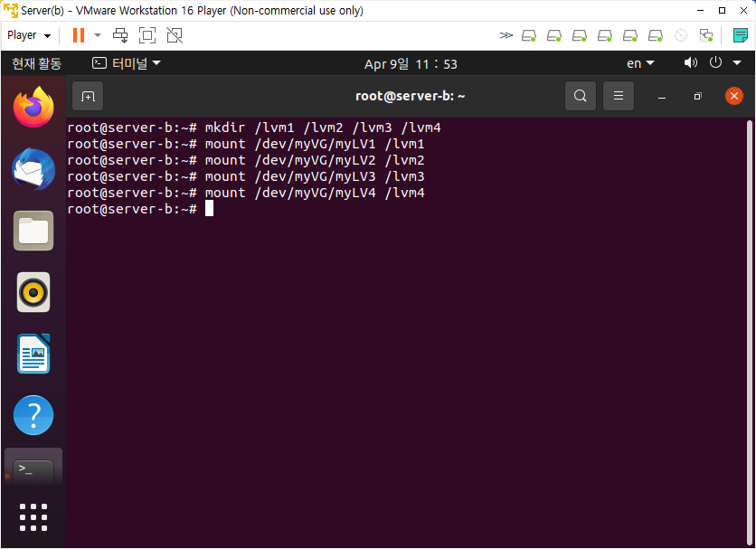Click the hard disk icon beside the CD/DVD icon
This screenshot has height=549, width=756.
click(656, 35)
